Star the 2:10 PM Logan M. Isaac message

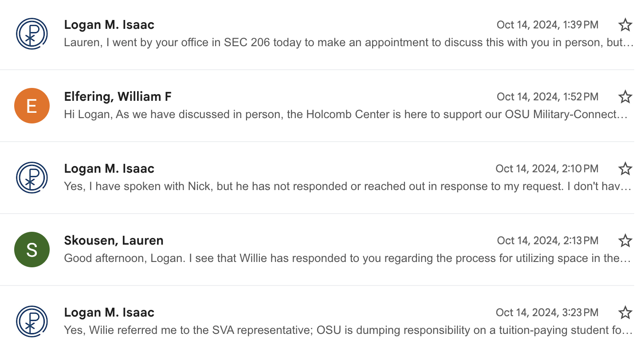coord(625,169)
